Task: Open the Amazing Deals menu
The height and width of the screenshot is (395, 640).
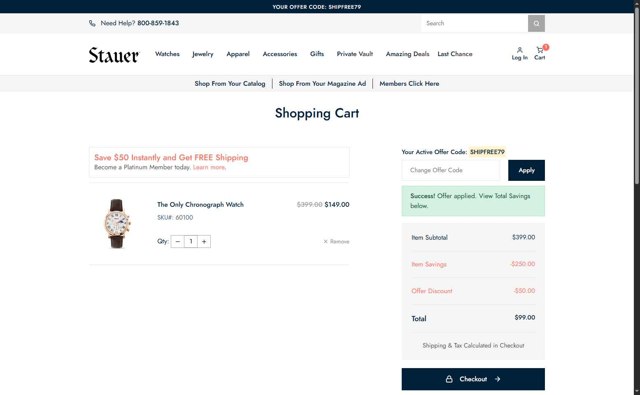Action: (x=407, y=54)
